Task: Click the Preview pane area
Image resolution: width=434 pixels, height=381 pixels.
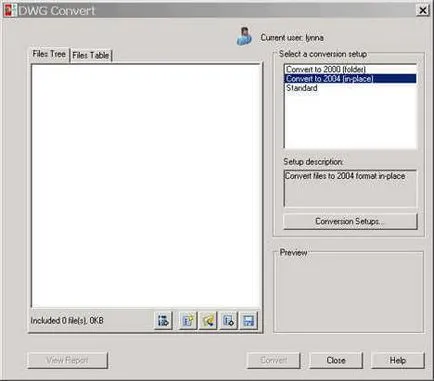Action: [x=348, y=293]
